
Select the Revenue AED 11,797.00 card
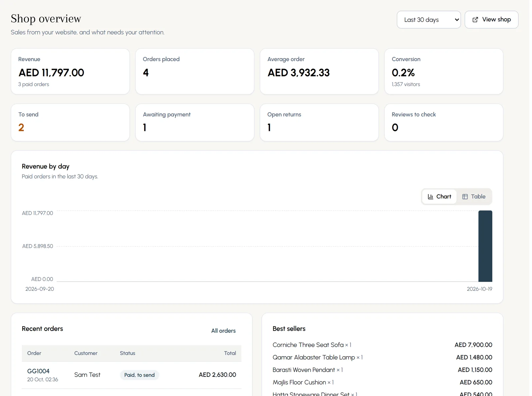[70, 71]
